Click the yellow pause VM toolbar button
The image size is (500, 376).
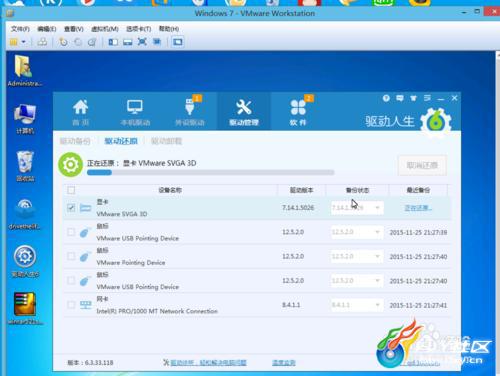click(14, 42)
